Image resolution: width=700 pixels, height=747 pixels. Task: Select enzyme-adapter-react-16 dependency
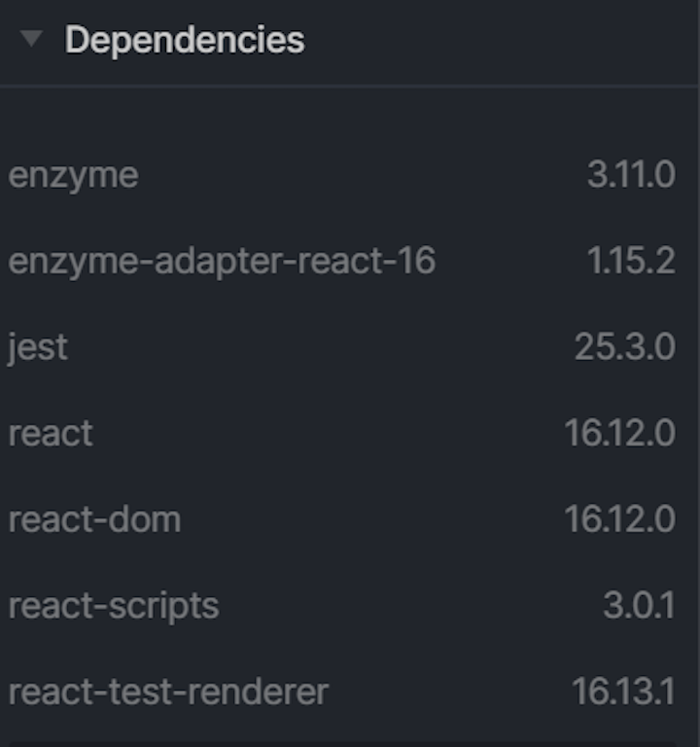click(x=222, y=262)
